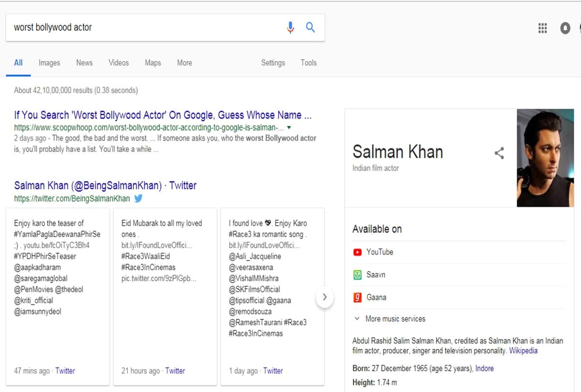This screenshot has height=392, width=581.
Task: Click the Gaana icon under Available on
Action: [x=357, y=298]
